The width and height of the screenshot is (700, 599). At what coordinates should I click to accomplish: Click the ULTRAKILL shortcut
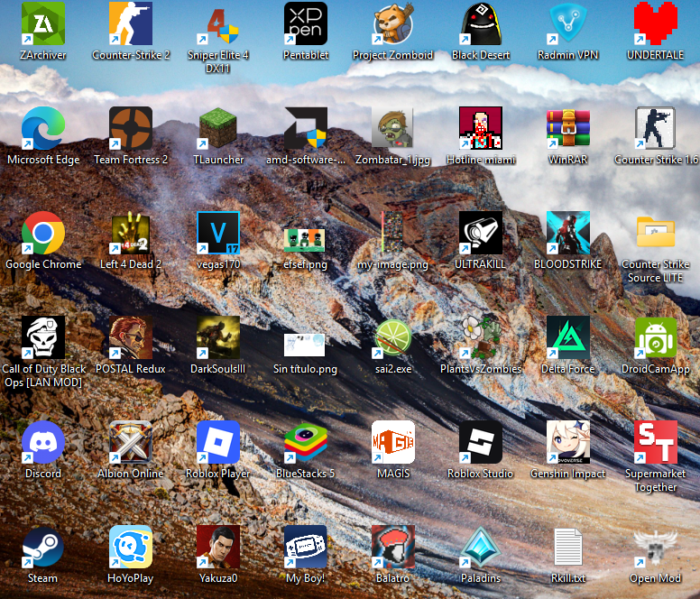pos(481,233)
